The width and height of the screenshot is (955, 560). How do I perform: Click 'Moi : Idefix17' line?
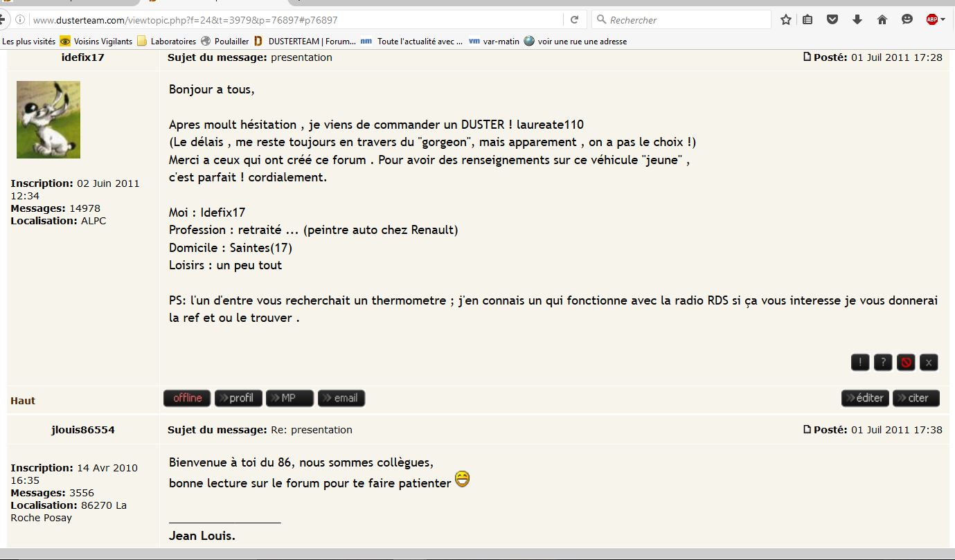click(x=207, y=213)
